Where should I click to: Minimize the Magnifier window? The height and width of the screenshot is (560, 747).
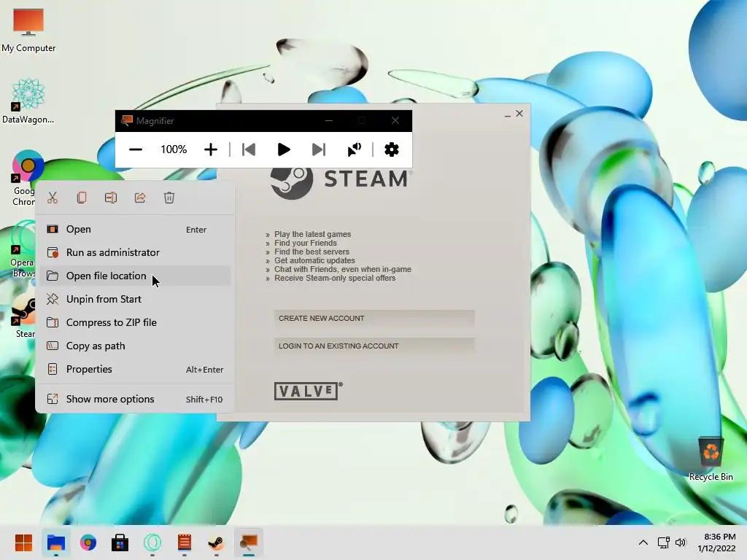[x=329, y=120]
